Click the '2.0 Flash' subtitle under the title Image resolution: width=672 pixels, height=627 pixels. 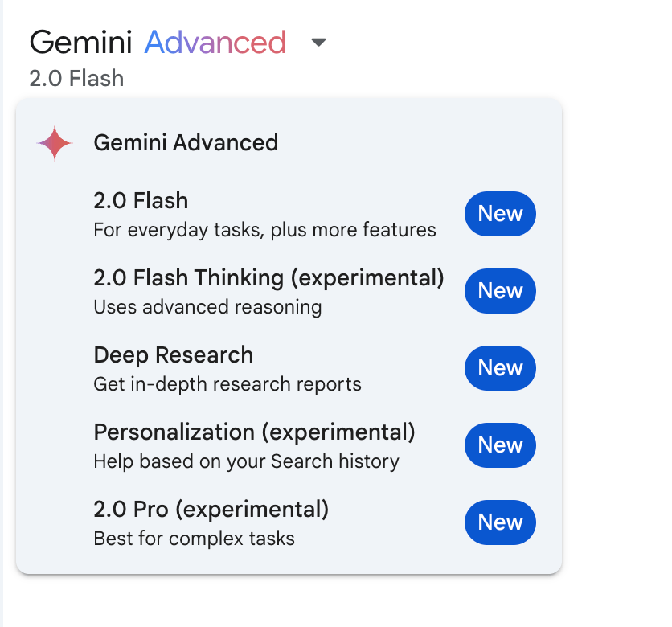coord(76,79)
